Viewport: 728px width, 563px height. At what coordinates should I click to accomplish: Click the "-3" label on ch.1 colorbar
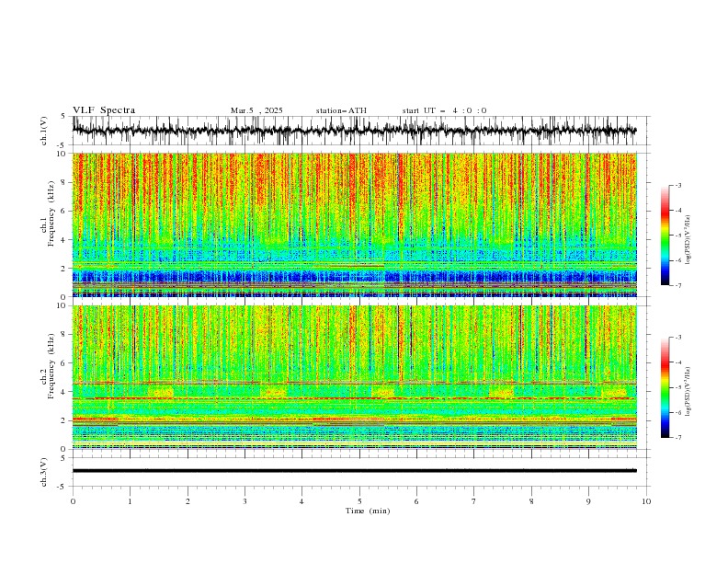678,185
